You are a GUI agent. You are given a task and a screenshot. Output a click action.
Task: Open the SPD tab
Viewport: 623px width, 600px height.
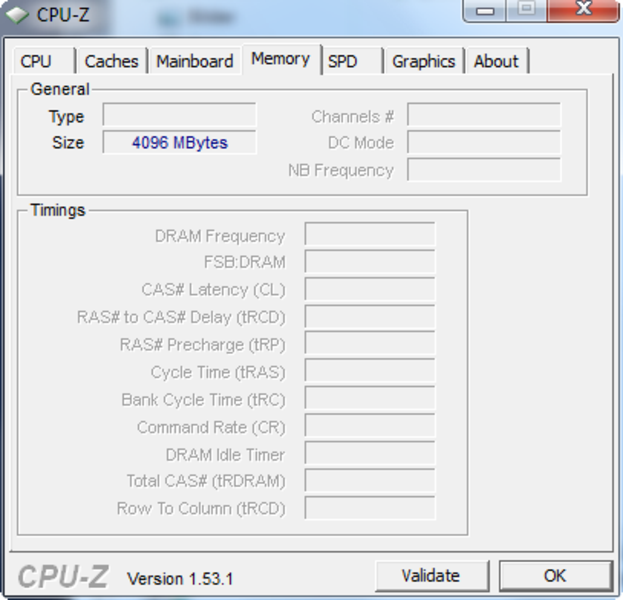(352, 61)
